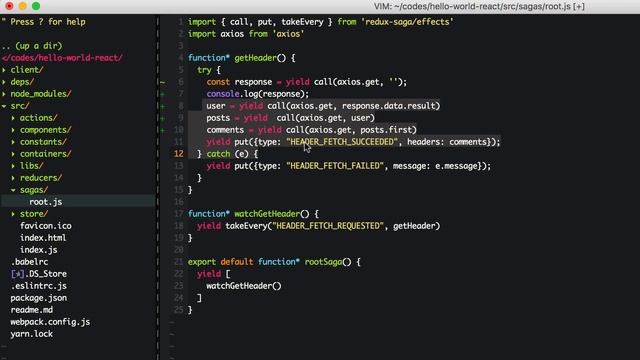Click 'catch' keyword on line 12
The height and width of the screenshot is (360, 640).
218,154
